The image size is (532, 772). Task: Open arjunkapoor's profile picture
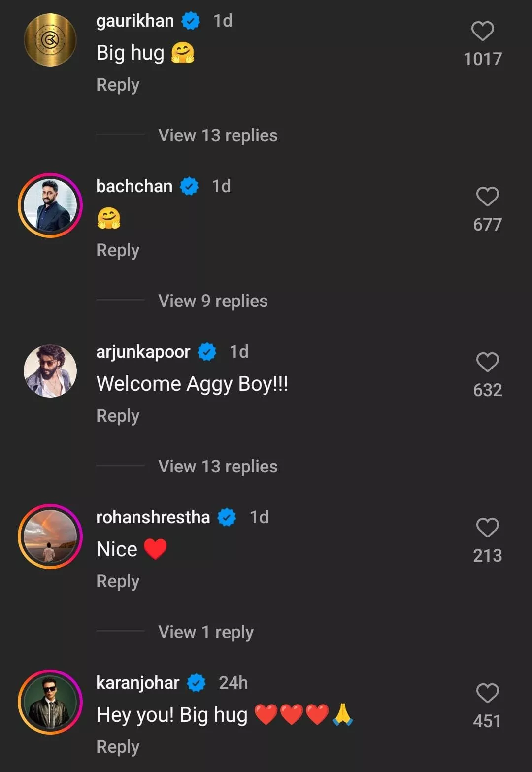(x=50, y=371)
